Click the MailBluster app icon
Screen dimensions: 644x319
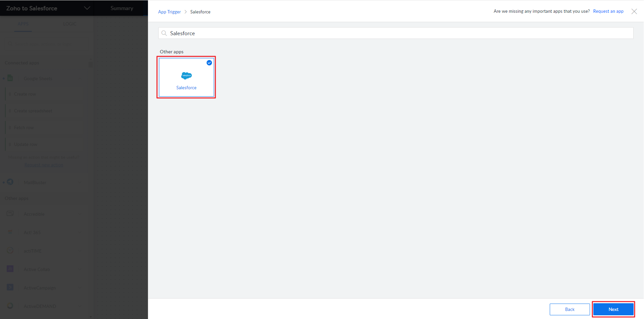point(10,182)
